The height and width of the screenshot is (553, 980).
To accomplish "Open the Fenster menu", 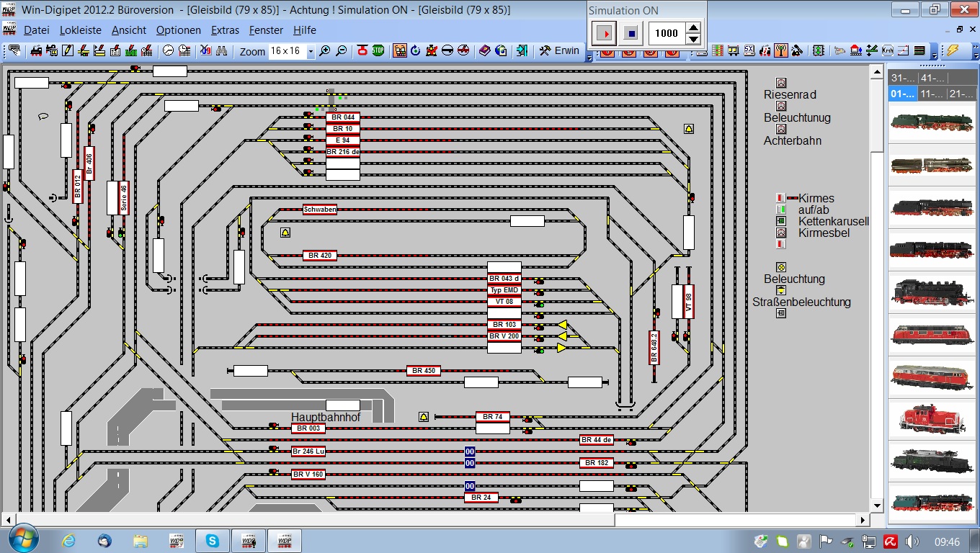I will point(267,30).
